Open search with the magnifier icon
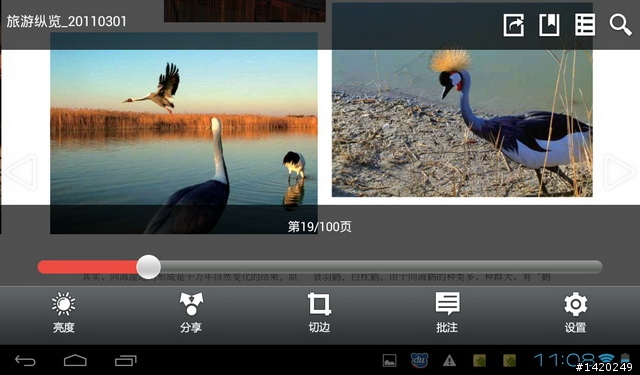 (620, 25)
